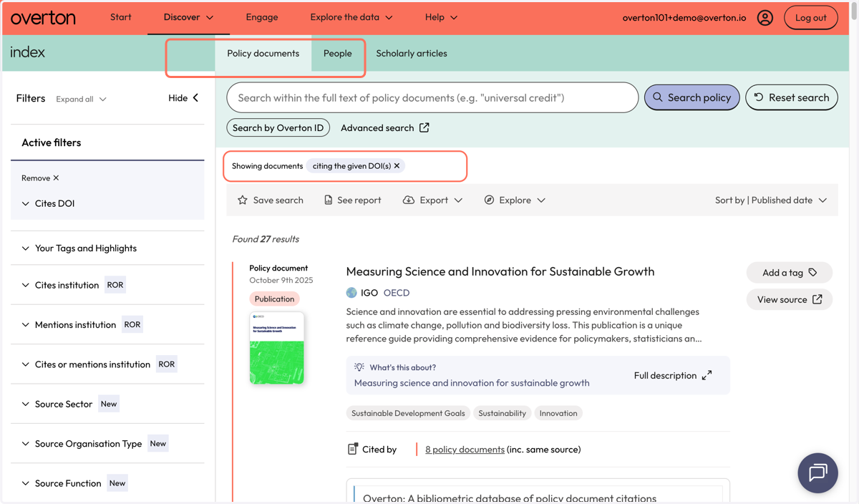Click the pink Publication label
The width and height of the screenshot is (859, 504).
pyautogui.click(x=274, y=299)
